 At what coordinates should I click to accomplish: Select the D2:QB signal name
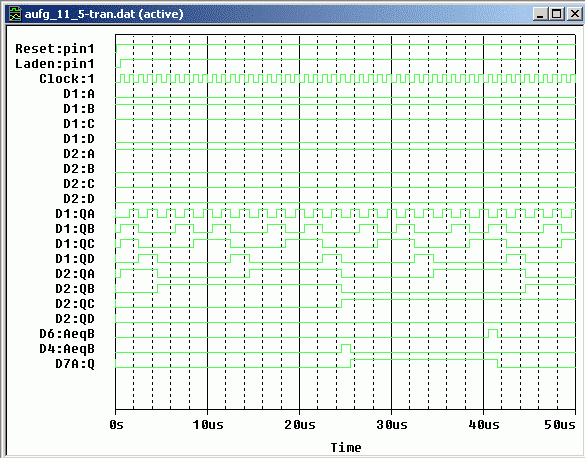point(75,289)
